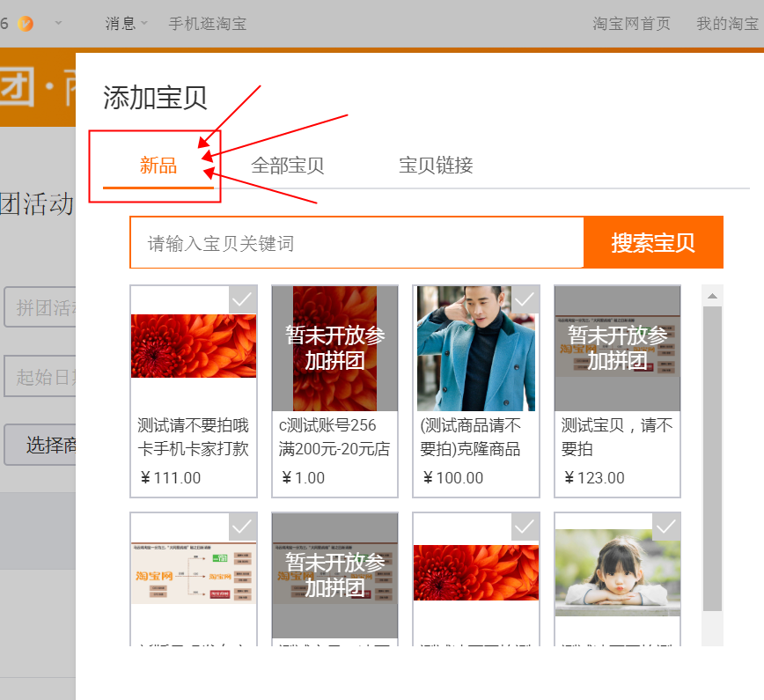Screen dimensions: 764x700
Task: Toggle the checkmark on the blue coat product
Action: (525, 299)
